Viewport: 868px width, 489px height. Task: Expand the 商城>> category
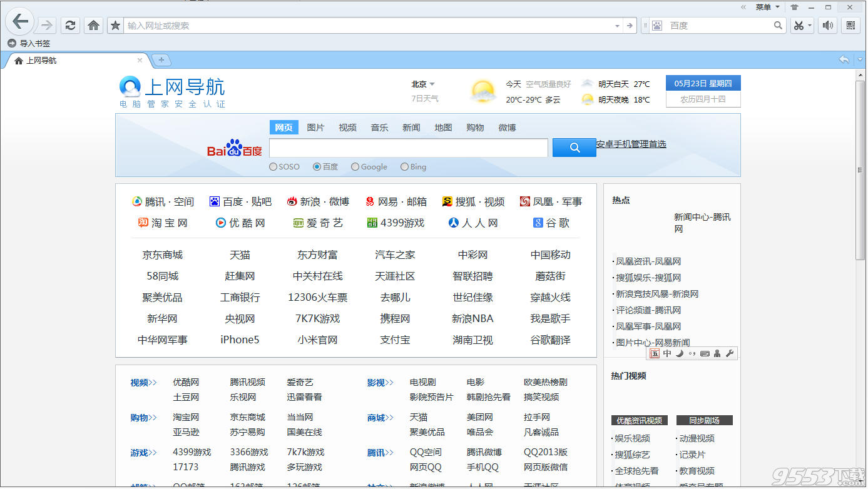click(380, 418)
